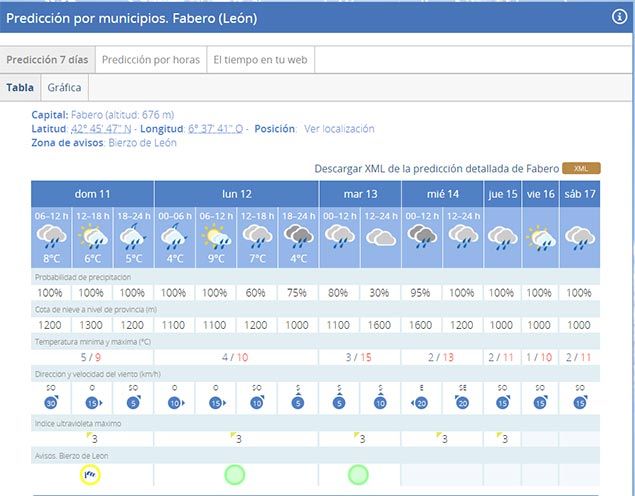
Task: Click the Monday 18-24 h dark cloud icon
Action: pyautogui.click(x=298, y=237)
